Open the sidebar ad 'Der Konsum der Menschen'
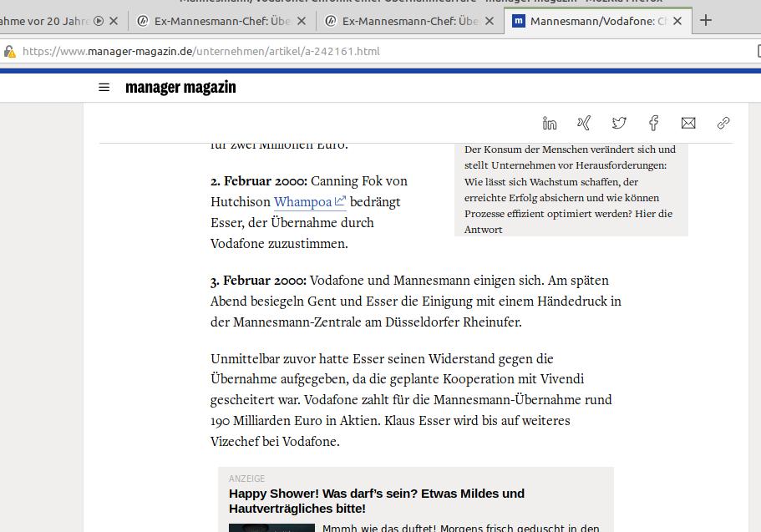The width and height of the screenshot is (761, 532). point(571,190)
